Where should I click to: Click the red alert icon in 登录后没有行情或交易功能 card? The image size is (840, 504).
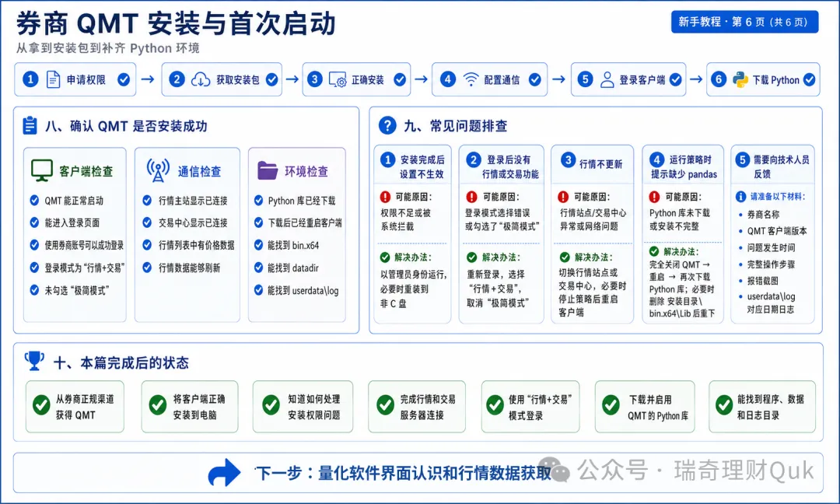(x=471, y=197)
